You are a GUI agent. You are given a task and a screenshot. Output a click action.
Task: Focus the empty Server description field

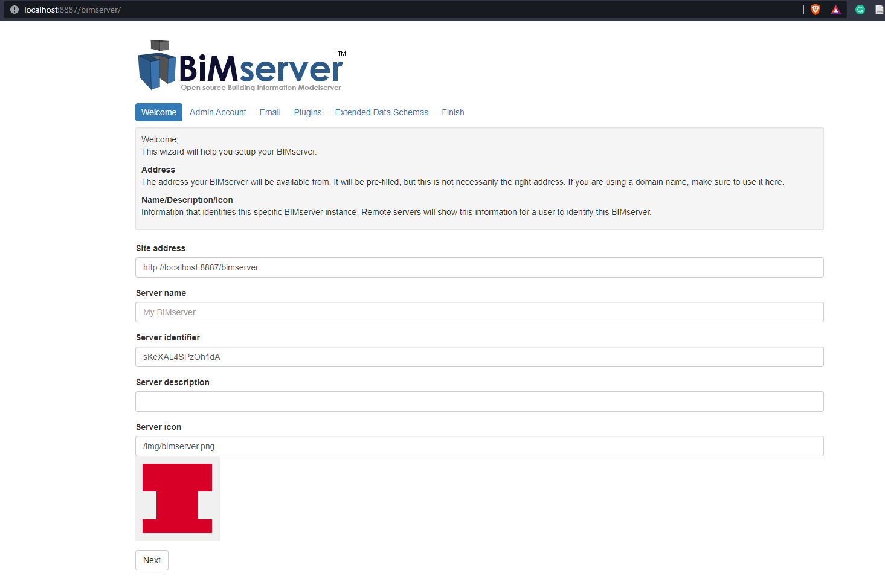coord(480,401)
